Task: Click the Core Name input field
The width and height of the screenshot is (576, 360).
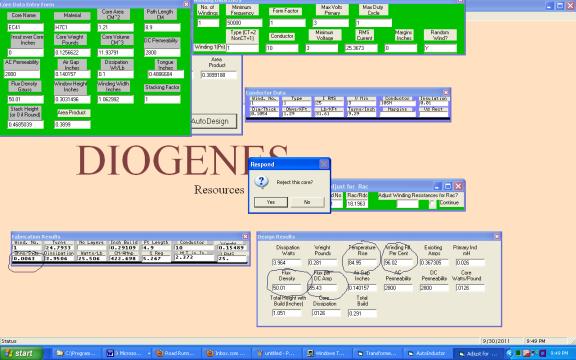Action: coord(26,28)
